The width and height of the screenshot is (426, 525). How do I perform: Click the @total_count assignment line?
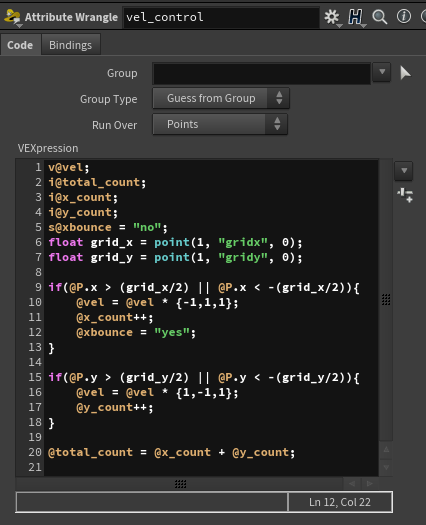[171, 453]
